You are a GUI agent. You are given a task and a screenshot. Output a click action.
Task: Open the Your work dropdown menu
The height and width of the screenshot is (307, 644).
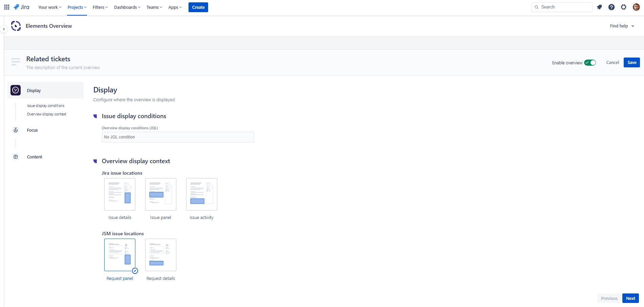pos(50,7)
